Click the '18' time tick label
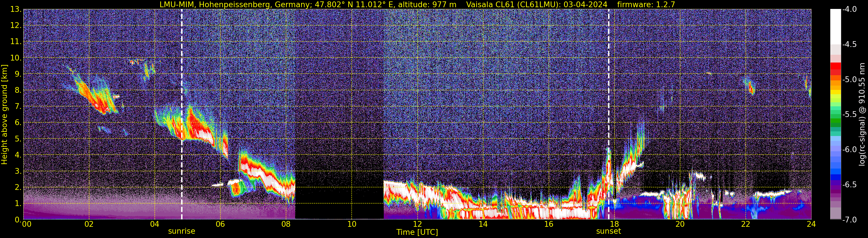 pos(614,224)
